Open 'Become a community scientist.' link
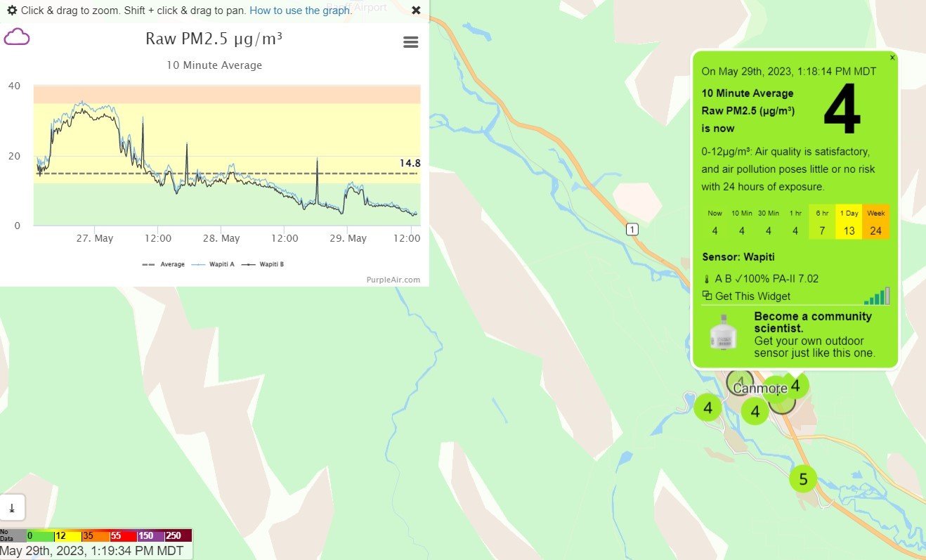 point(813,322)
